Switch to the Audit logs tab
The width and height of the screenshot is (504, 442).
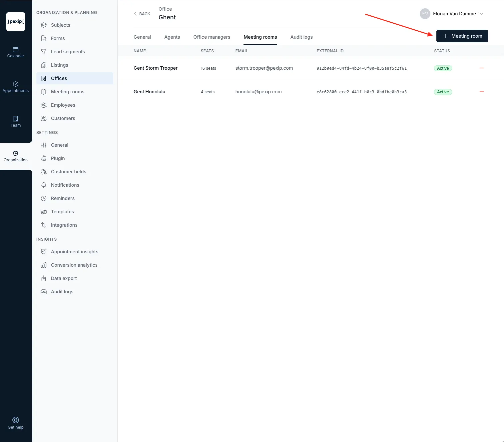(301, 37)
